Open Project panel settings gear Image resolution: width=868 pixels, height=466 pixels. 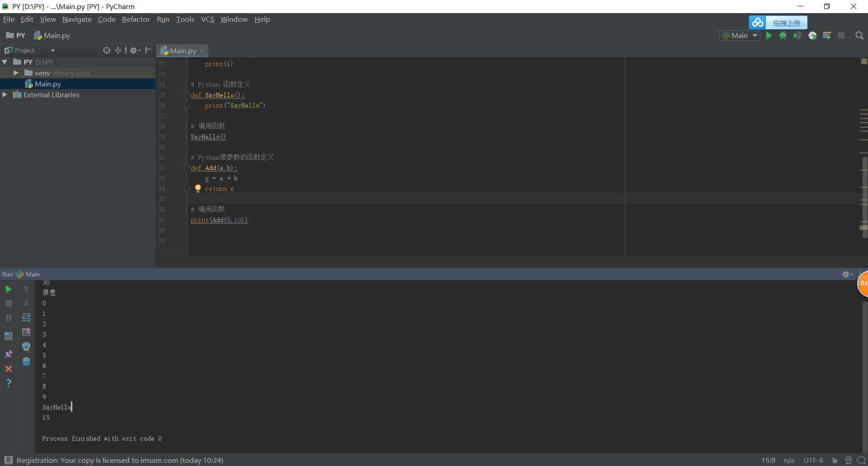point(135,50)
